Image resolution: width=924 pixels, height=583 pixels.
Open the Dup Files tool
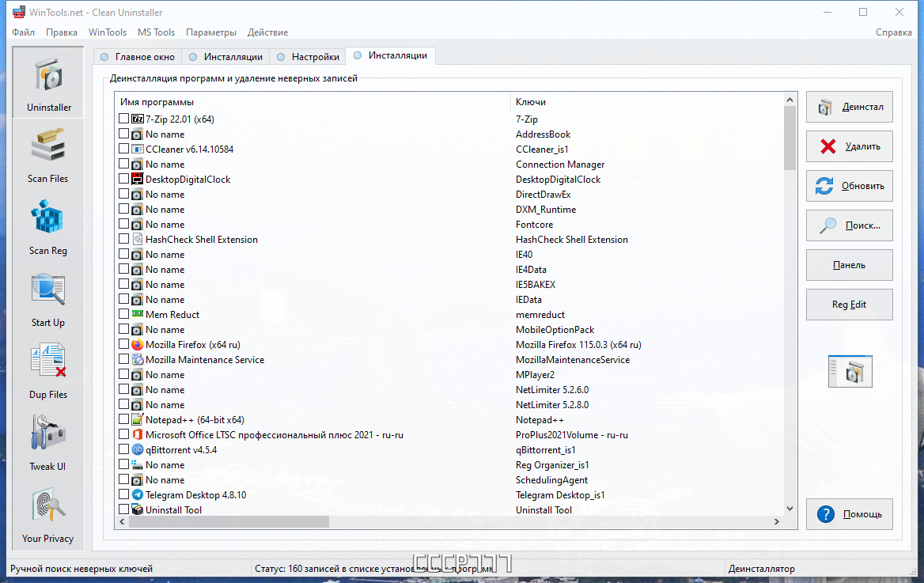tap(47, 371)
